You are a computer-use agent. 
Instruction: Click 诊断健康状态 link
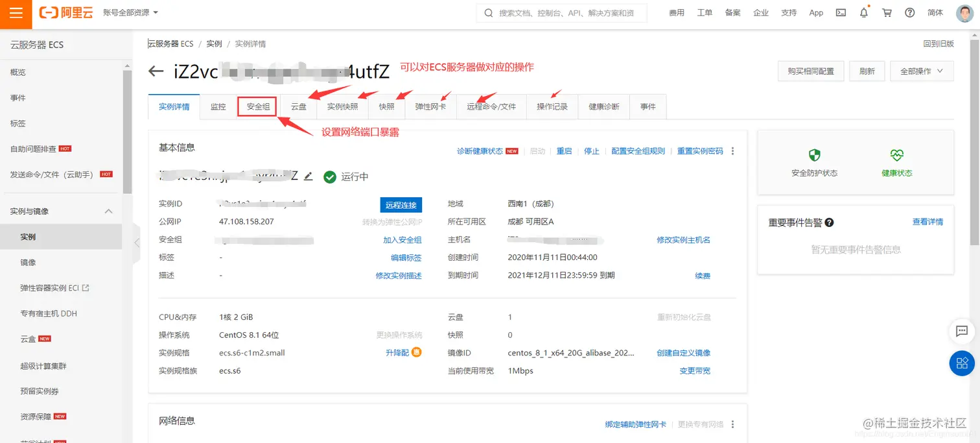pos(480,151)
